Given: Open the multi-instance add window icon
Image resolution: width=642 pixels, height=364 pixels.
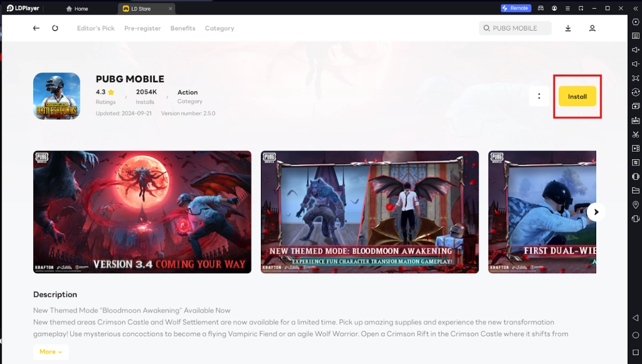Looking at the screenshot, I should (x=636, y=106).
